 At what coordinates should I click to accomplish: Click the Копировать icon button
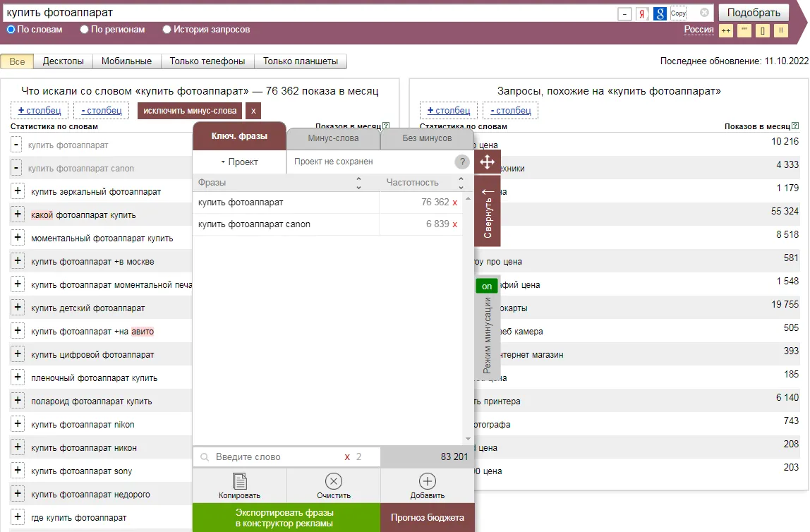point(239,485)
